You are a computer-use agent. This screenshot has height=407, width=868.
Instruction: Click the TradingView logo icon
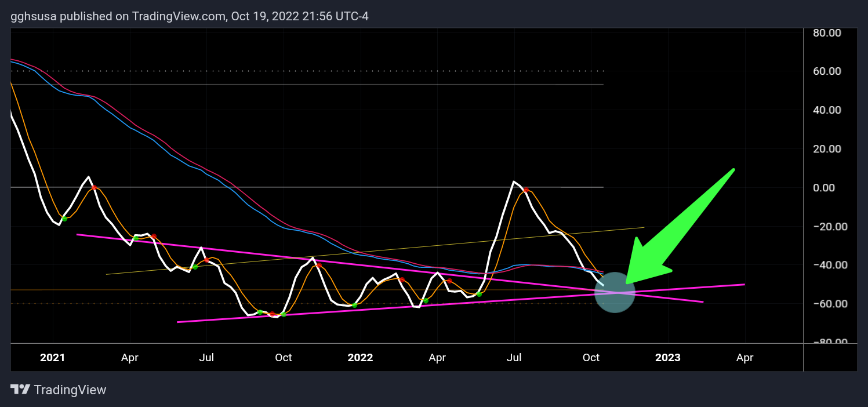click(20, 390)
